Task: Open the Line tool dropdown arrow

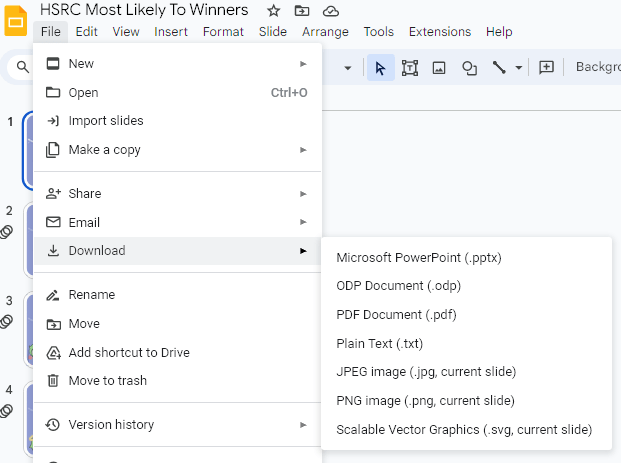Action: pos(518,68)
